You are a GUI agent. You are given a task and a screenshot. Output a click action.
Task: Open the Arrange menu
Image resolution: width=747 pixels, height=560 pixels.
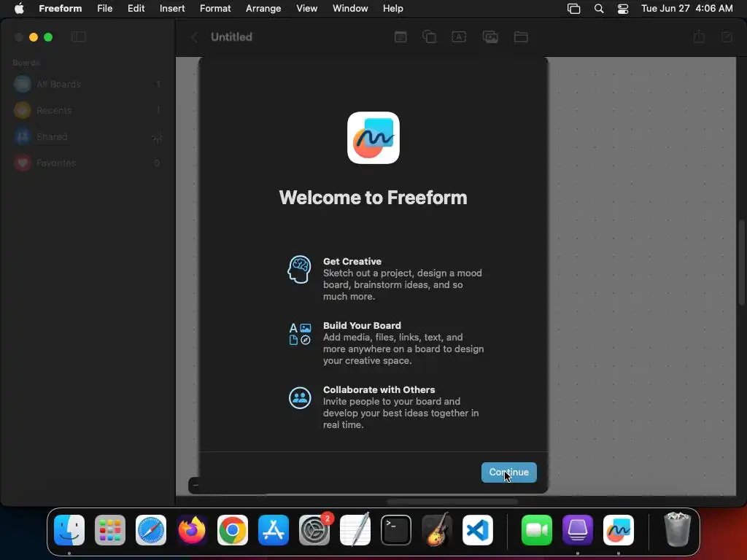pos(263,9)
